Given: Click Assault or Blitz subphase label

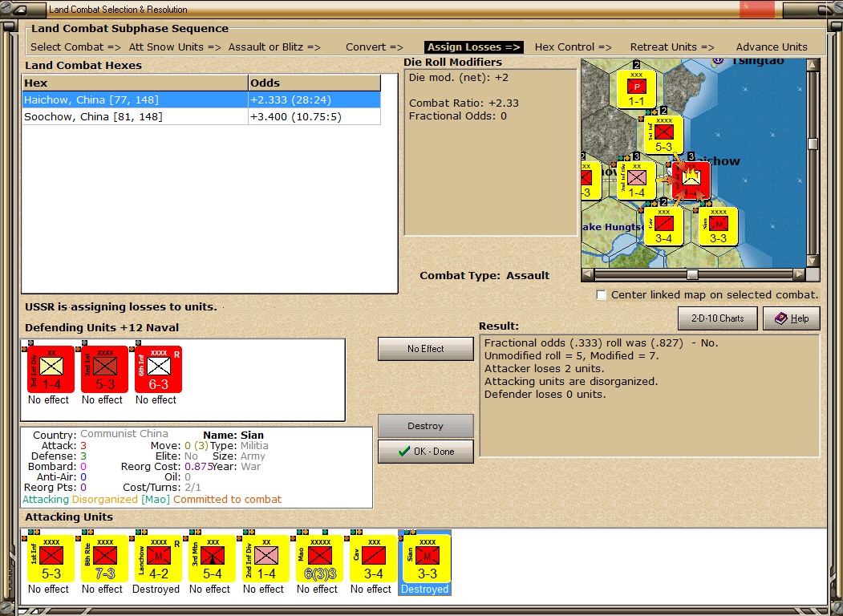Looking at the screenshot, I should tap(274, 47).
